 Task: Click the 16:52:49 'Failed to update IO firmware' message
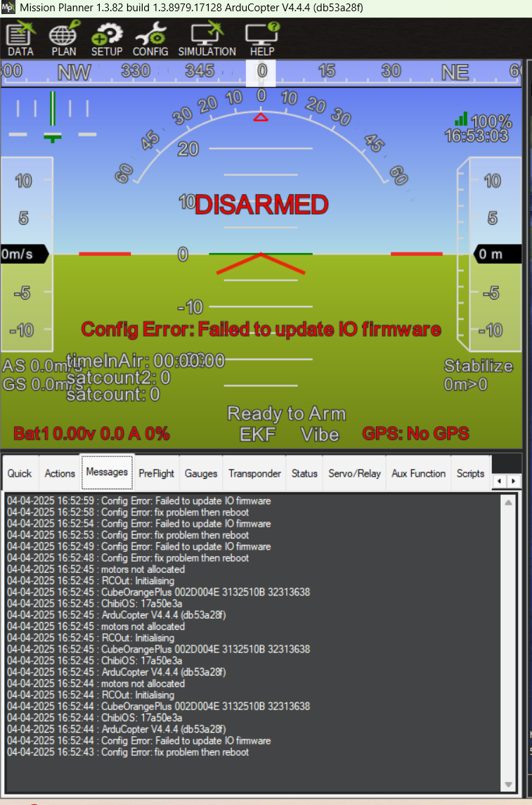(x=139, y=546)
